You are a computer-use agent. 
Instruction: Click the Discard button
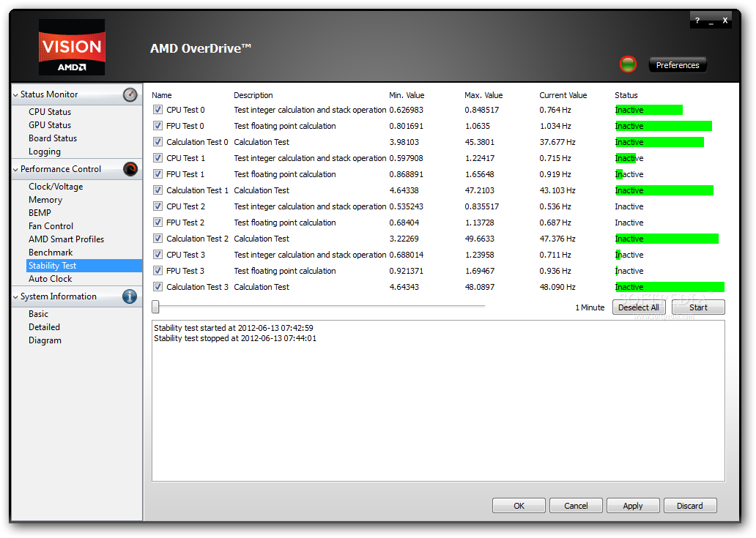[690, 506]
